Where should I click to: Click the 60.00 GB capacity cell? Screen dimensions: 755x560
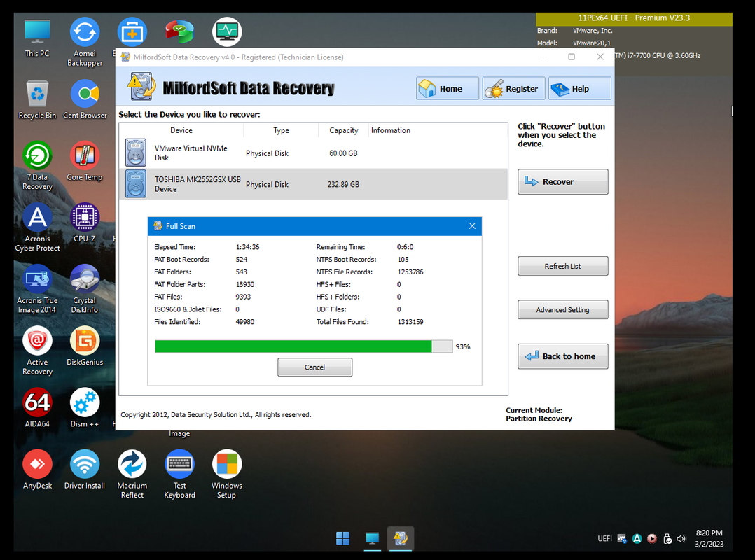click(x=343, y=153)
